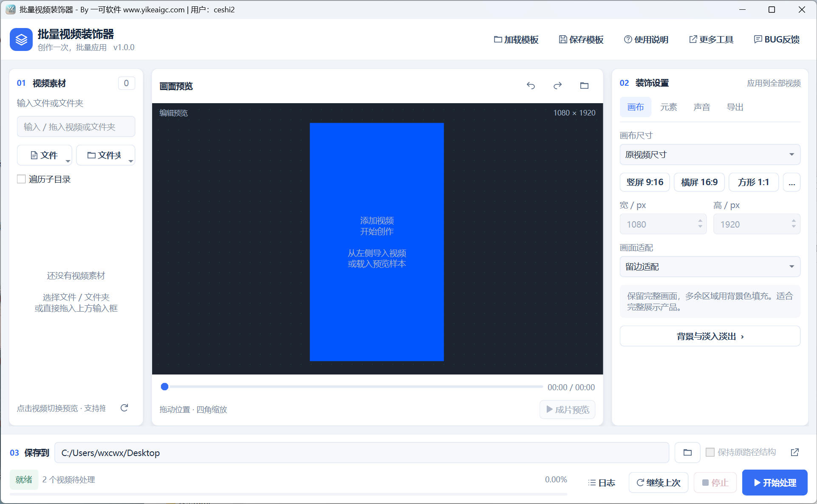Open more size presets ellipsis button
Image resolution: width=817 pixels, height=504 pixels.
[x=792, y=182]
